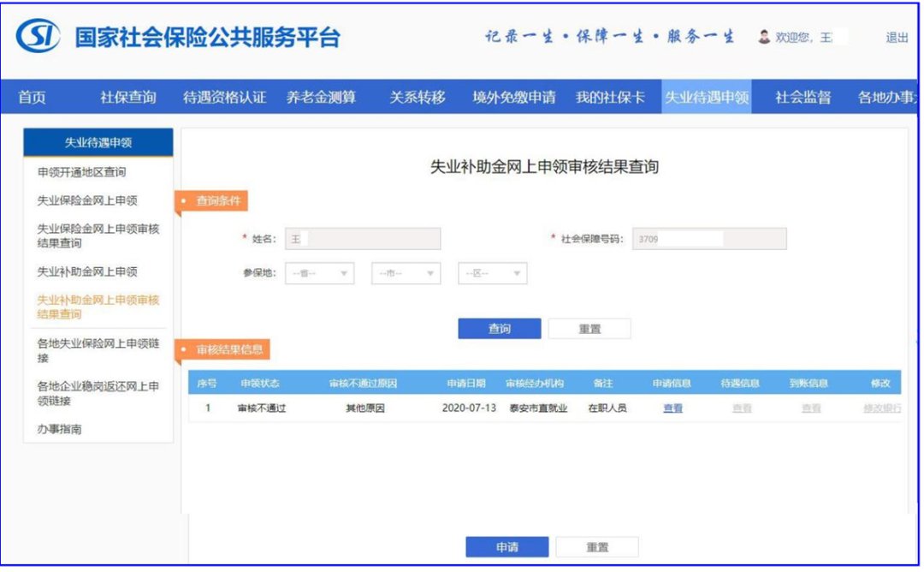Click the user avatar icon beside welcome text
The height and width of the screenshot is (572, 924).
764,38
